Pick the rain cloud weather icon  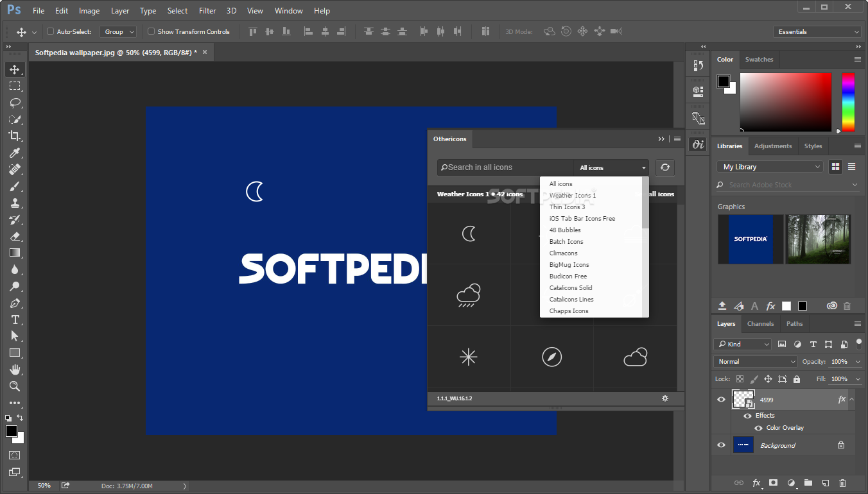click(469, 296)
